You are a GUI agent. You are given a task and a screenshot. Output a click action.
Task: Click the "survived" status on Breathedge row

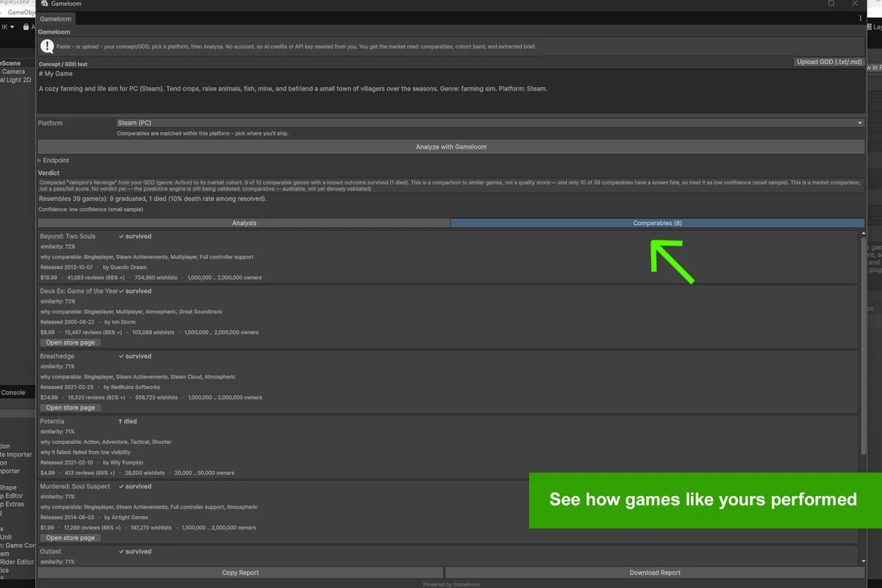point(135,356)
